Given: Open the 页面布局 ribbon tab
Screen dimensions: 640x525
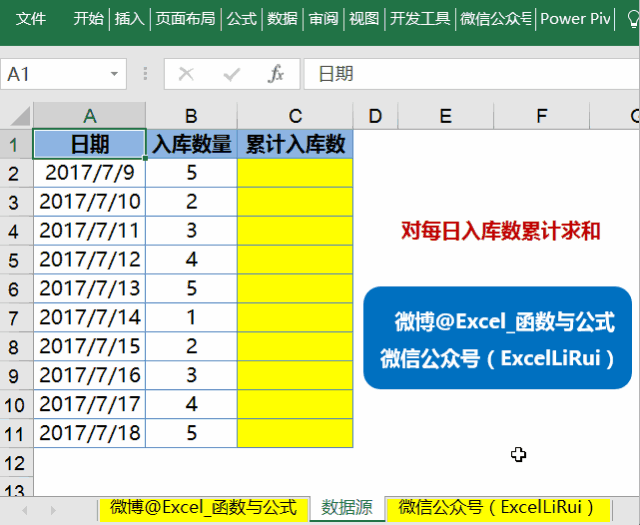Looking at the screenshot, I should coord(185,19).
